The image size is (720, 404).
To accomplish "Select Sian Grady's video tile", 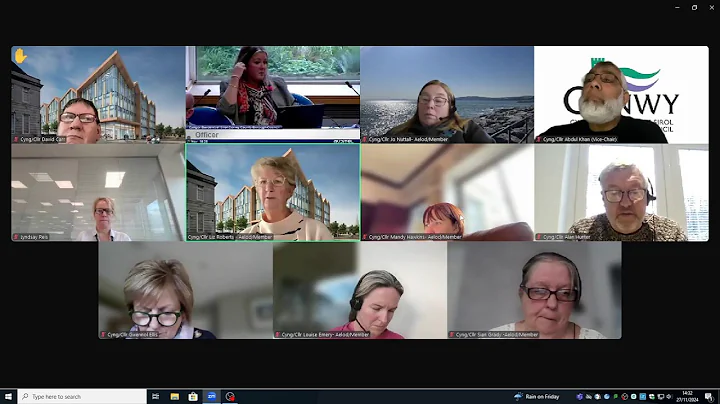I will click(534, 290).
